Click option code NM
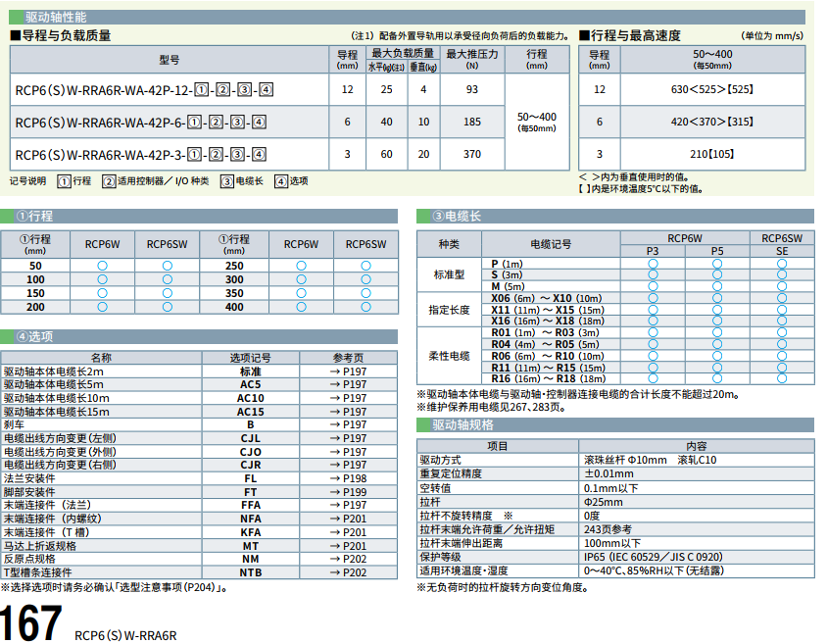The image size is (827, 644). [x=251, y=559]
